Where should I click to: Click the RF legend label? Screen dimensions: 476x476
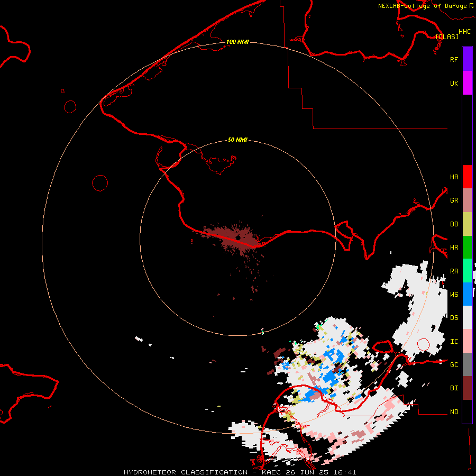pos(454,59)
